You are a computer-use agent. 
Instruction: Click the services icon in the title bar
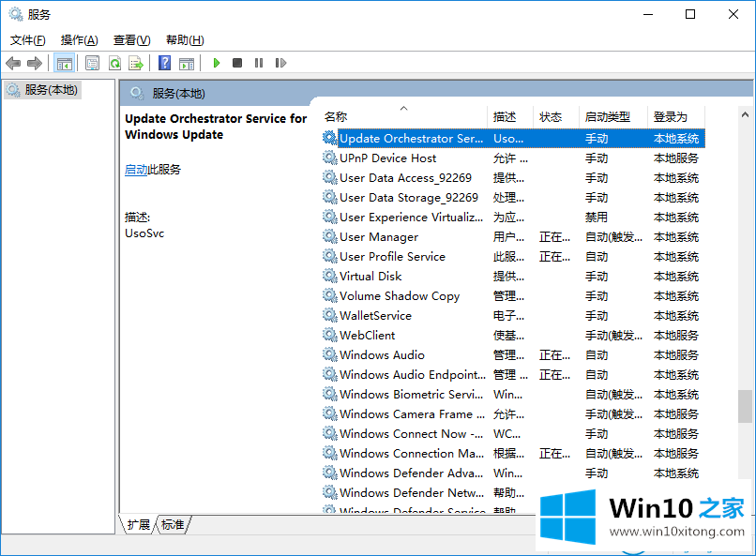(16, 14)
